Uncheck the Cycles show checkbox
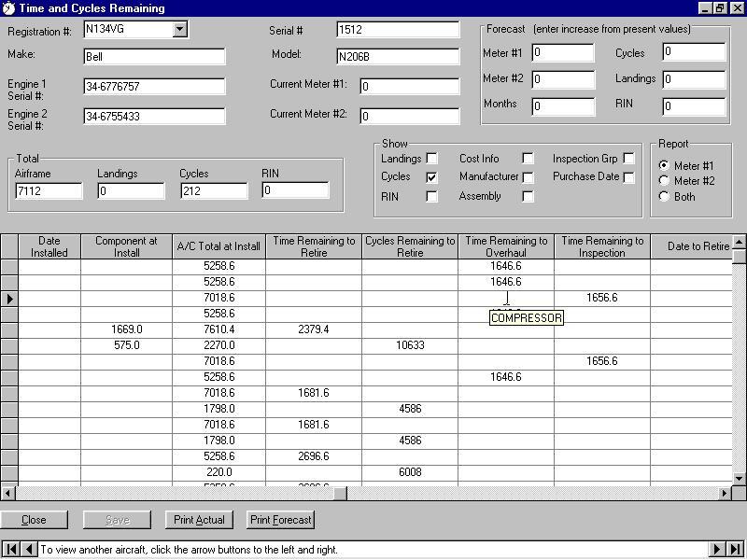747x560 pixels. 431,176
